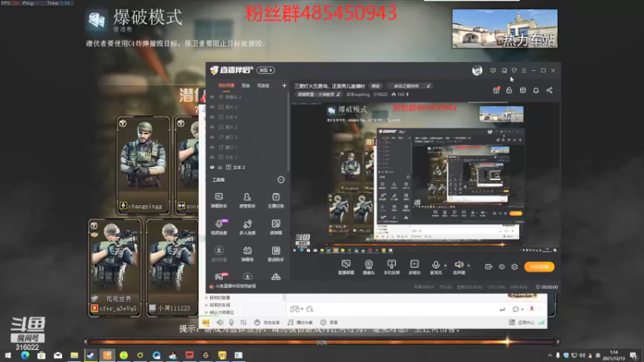Add 摄像头 camera source
This screenshot has height=362, width=644.
click(x=369, y=267)
